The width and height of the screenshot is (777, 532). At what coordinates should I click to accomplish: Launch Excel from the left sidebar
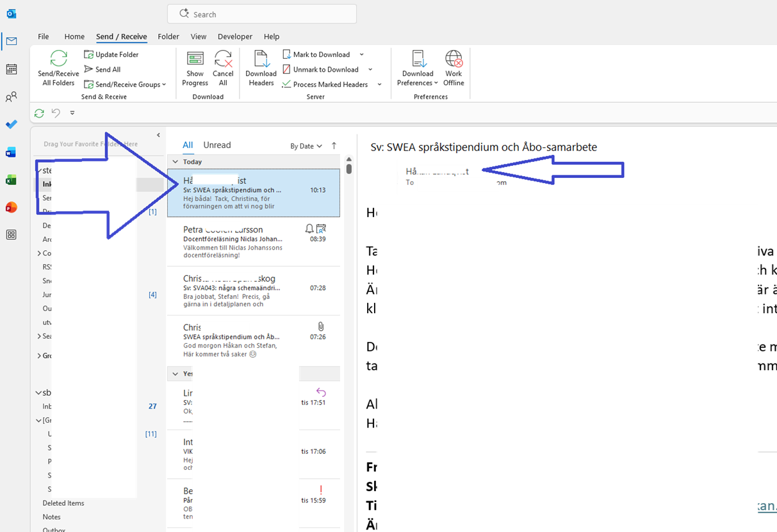[11, 180]
